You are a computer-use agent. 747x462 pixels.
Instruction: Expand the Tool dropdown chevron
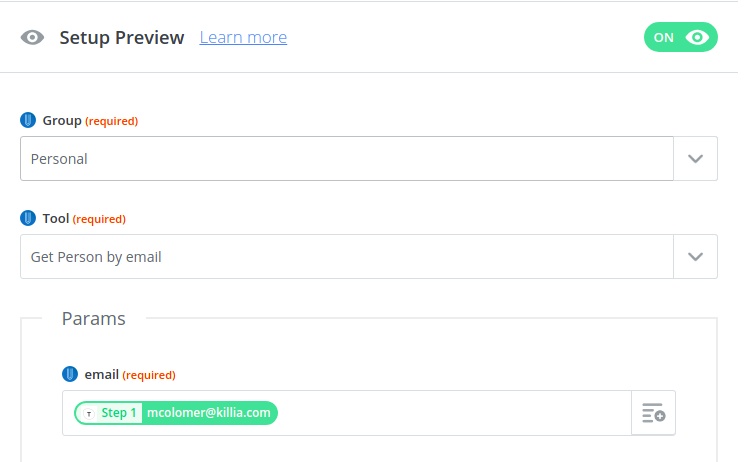696,257
